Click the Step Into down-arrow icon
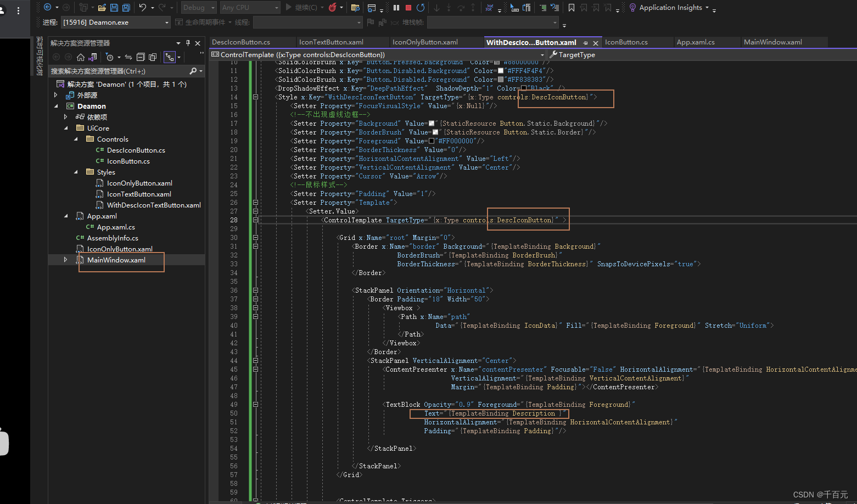Screen dimensions: 857x504 coord(436,8)
